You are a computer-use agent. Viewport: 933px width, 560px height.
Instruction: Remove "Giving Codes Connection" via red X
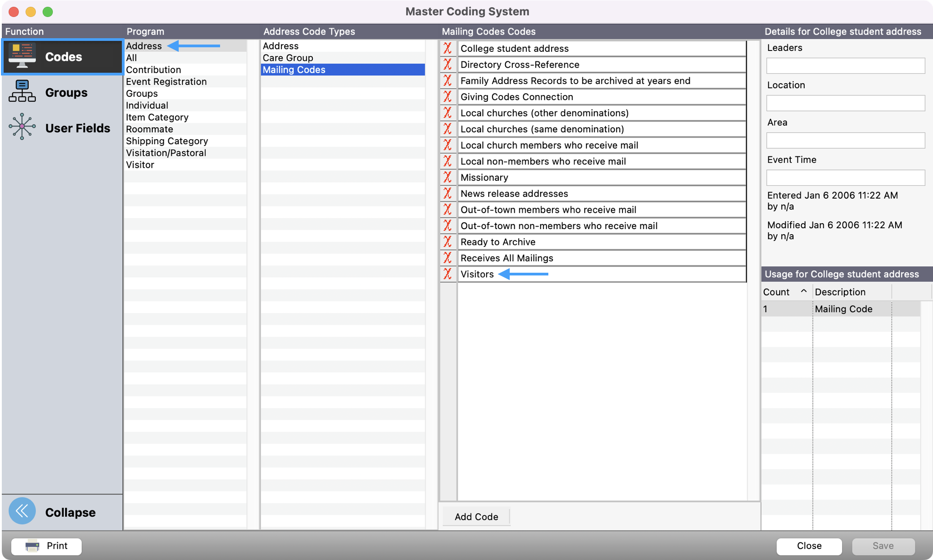click(x=448, y=96)
